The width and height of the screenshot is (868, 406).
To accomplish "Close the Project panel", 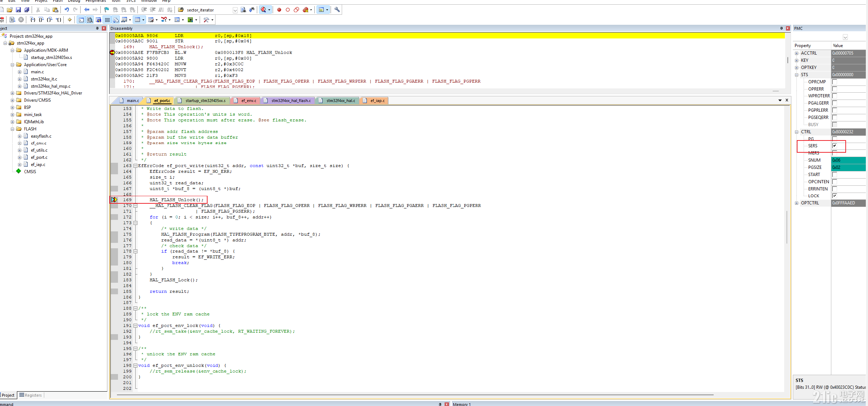I will (104, 28).
